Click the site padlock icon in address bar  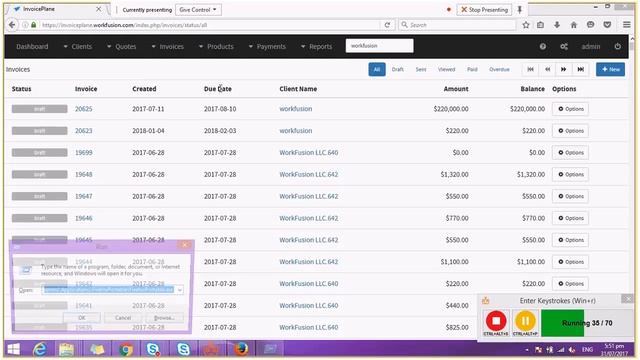(34, 25)
